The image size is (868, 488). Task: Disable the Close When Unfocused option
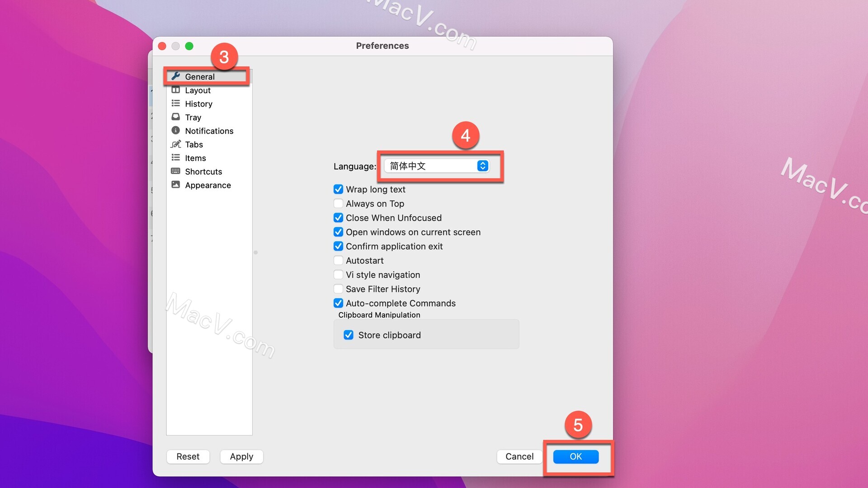click(x=338, y=217)
